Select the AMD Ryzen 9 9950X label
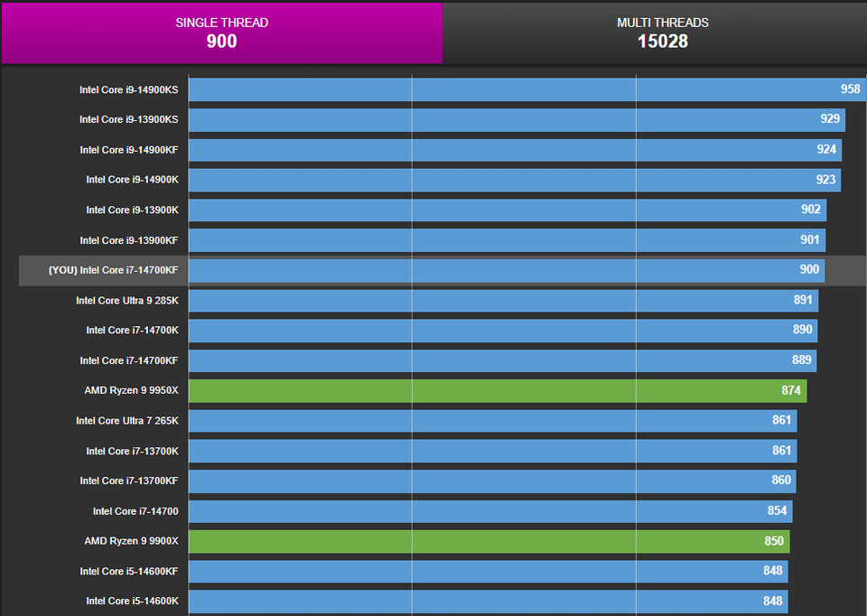This screenshot has height=616, width=867. pyautogui.click(x=132, y=390)
